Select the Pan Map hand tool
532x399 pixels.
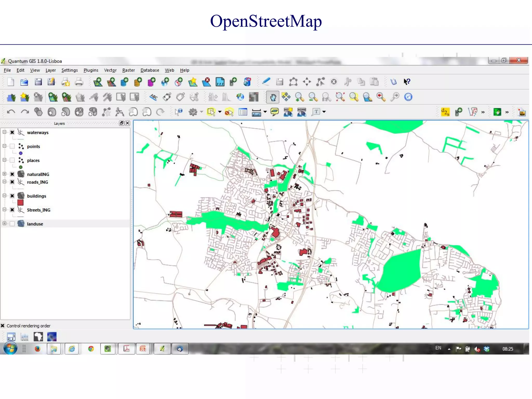pos(272,97)
